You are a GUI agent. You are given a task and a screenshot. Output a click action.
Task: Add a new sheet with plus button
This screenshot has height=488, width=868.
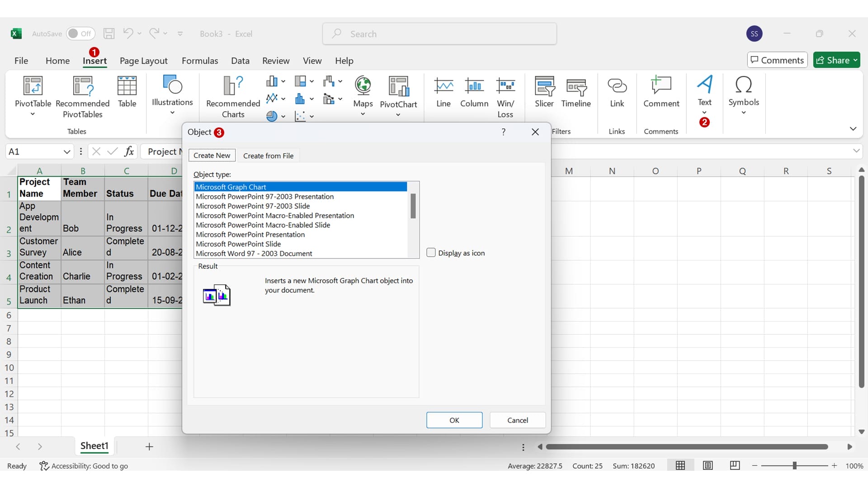click(149, 446)
